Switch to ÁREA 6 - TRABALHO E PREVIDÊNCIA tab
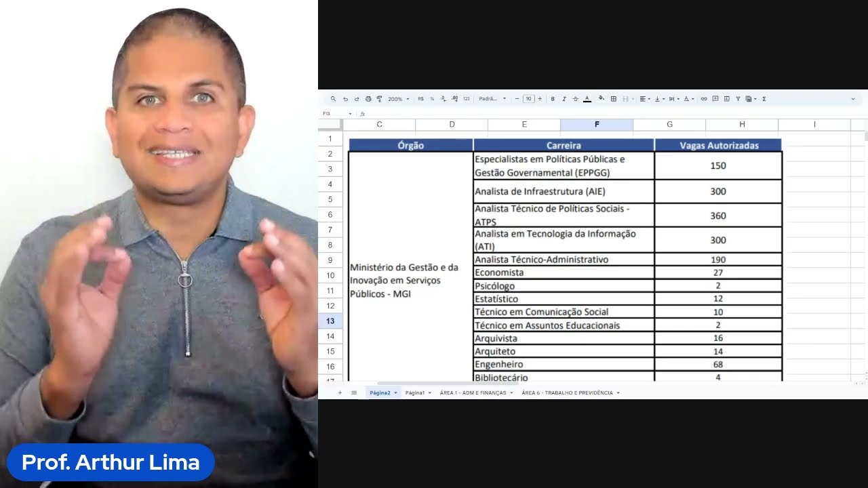This screenshot has height=488, width=868. pos(567,393)
